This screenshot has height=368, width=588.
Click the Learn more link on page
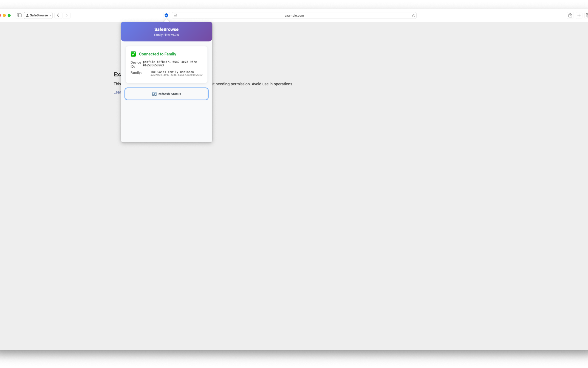117,92
